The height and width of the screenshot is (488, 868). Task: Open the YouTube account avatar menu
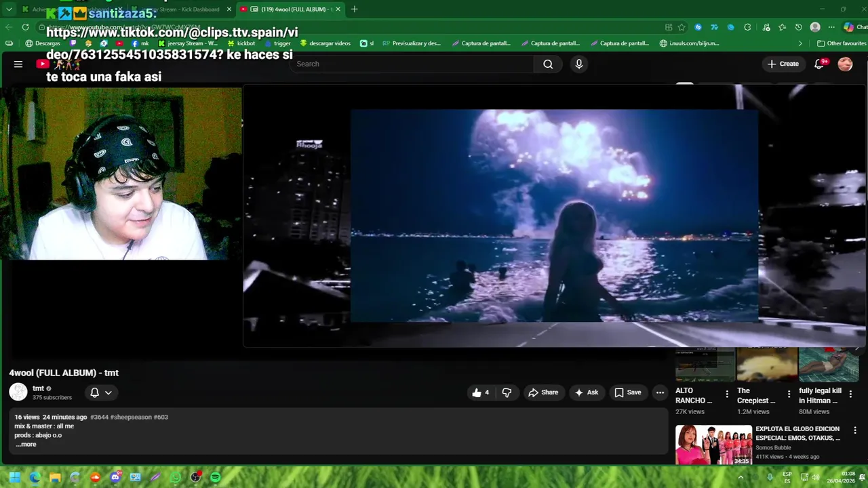(x=845, y=64)
